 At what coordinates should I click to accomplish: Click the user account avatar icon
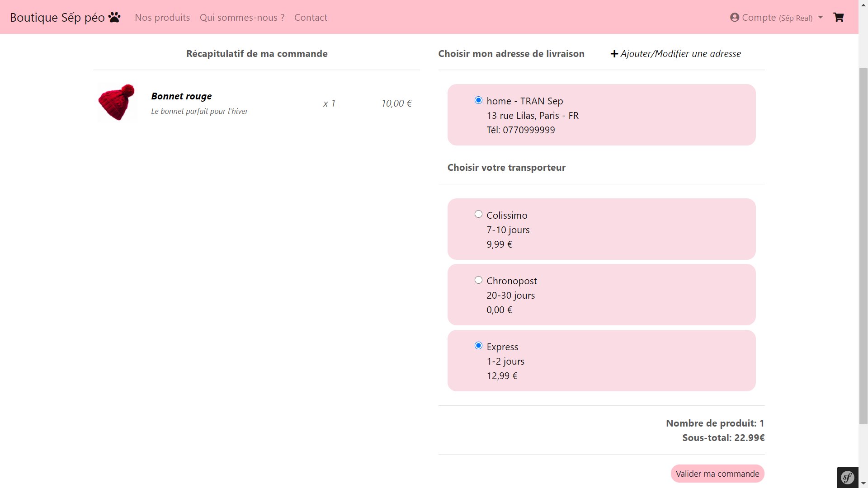pyautogui.click(x=735, y=17)
